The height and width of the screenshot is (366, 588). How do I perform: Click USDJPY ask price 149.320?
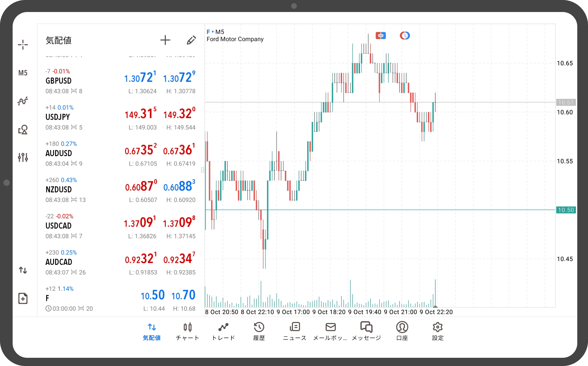pyautogui.click(x=179, y=113)
